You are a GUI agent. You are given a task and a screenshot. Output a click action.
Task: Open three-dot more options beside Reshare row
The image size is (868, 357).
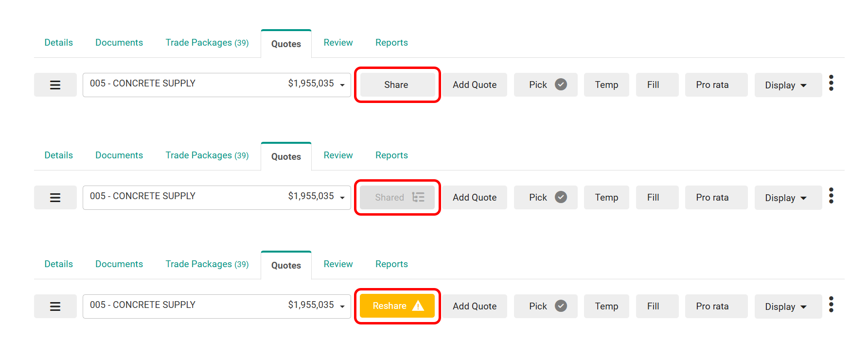[x=831, y=305]
